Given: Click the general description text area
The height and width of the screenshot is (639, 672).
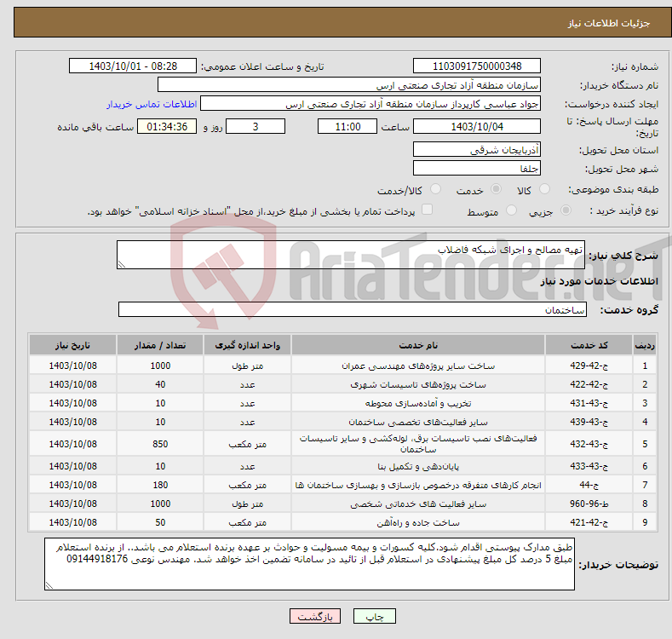Looking at the screenshot, I should click(351, 255).
